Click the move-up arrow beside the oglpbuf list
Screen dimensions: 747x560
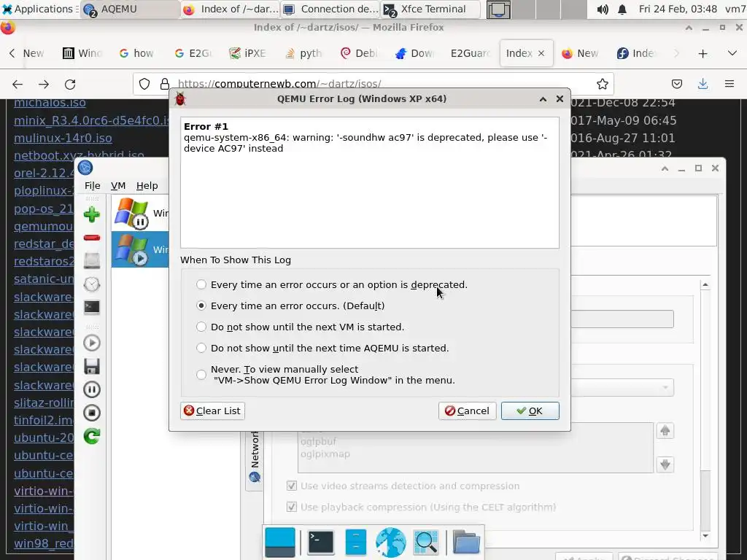pos(665,431)
